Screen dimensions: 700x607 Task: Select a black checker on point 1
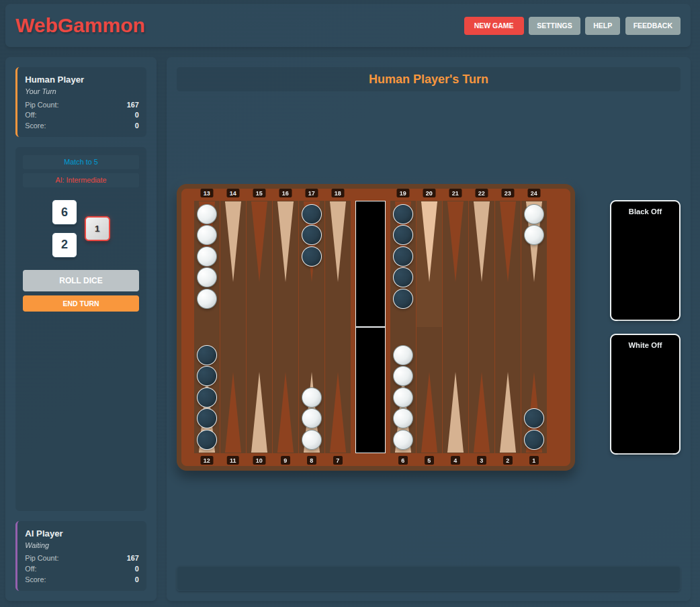click(x=534, y=418)
